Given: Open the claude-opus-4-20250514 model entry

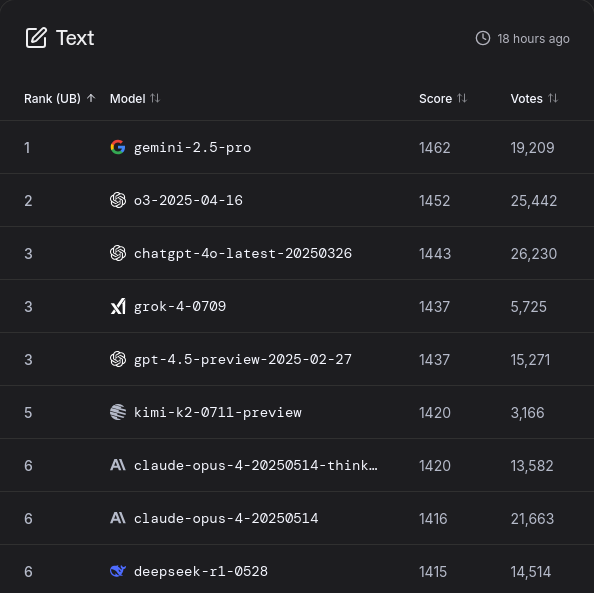Looking at the screenshot, I should point(226,518).
